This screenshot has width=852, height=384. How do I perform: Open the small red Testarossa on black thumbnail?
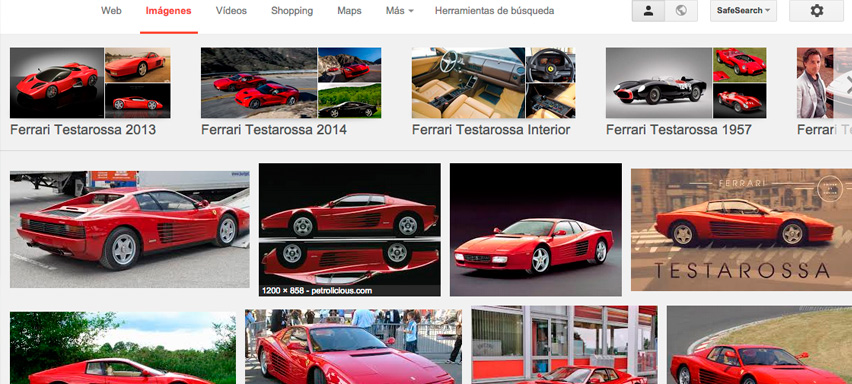(x=137, y=100)
